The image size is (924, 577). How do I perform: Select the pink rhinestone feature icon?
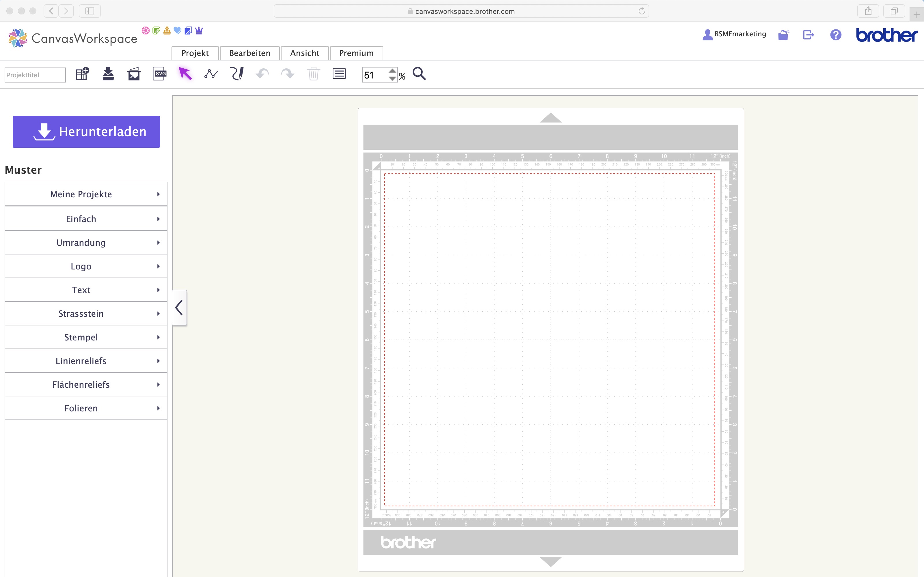coord(146,31)
